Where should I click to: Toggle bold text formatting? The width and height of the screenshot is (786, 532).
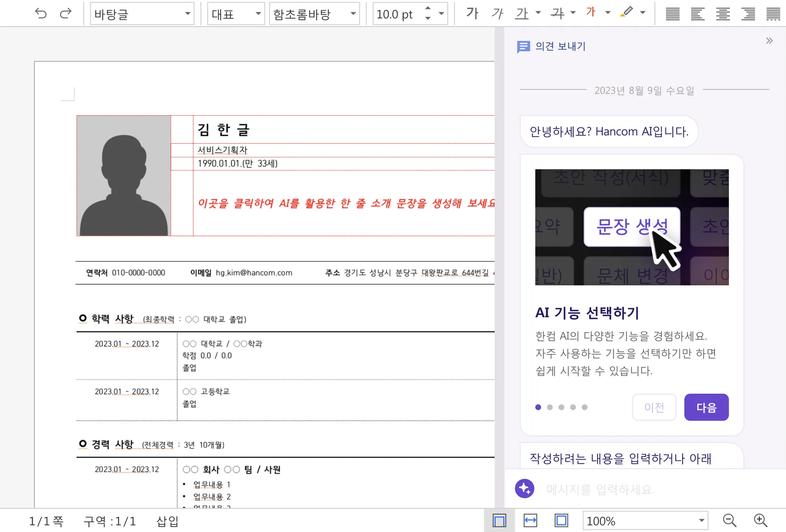[x=472, y=14]
